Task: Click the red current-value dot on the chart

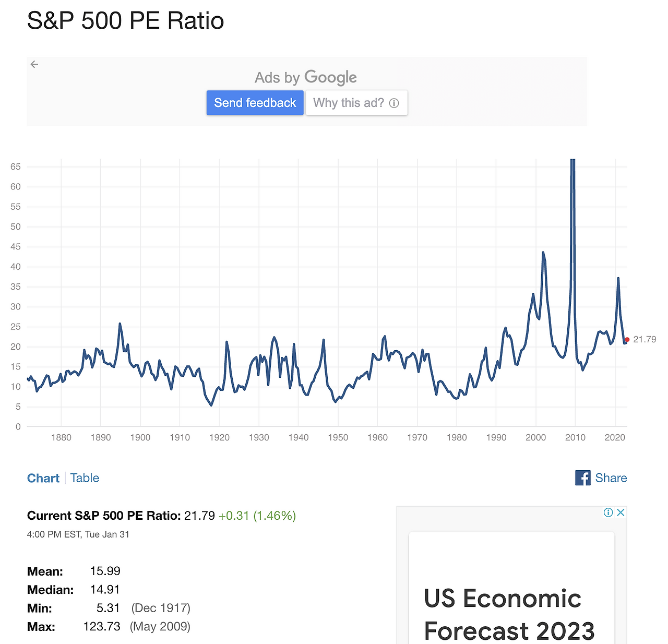Action: click(627, 340)
